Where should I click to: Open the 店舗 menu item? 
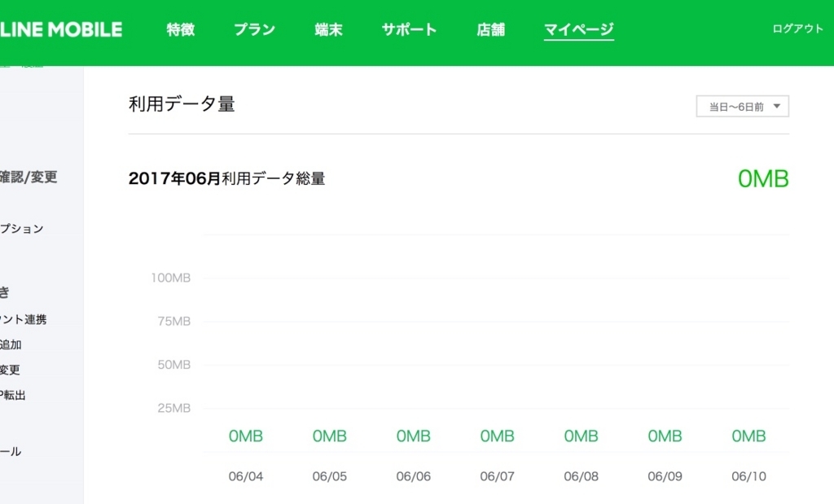[x=489, y=29]
